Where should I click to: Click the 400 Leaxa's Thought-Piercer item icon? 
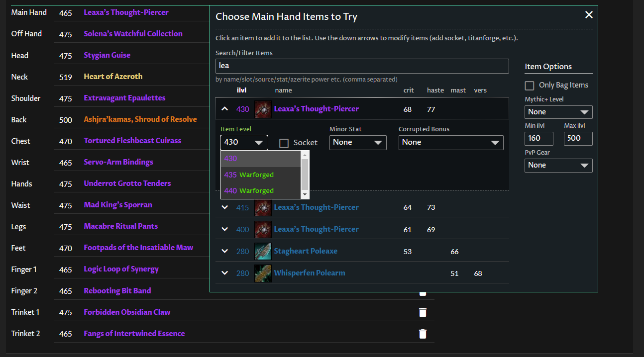tap(263, 229)
